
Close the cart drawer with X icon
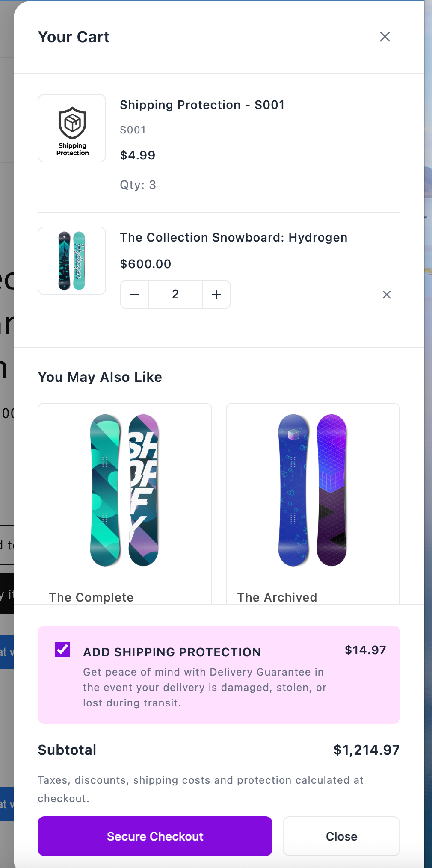point(385,37)
